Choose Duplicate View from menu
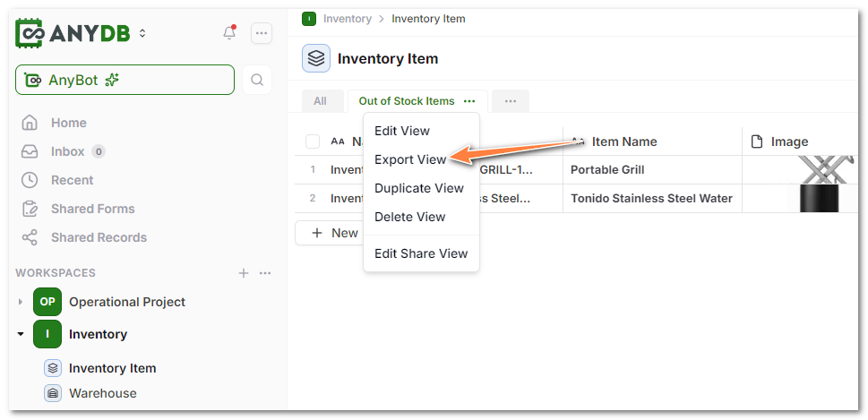The image size is (868, 420). tap(419, 188)
